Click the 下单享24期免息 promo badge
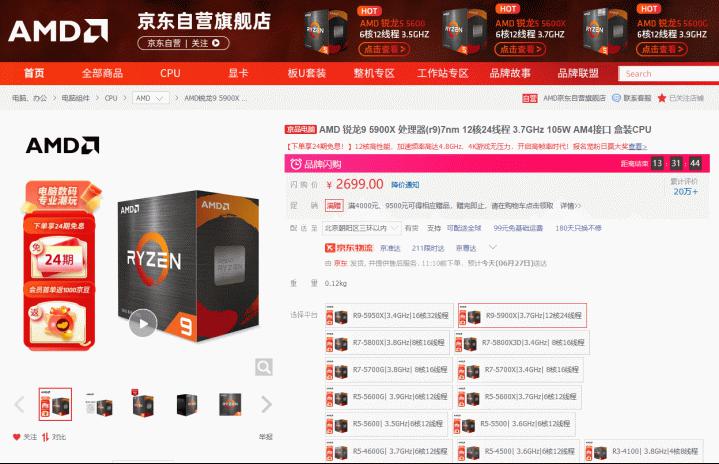The height and width of the screenshot is (464, 719). coord(59,226)
